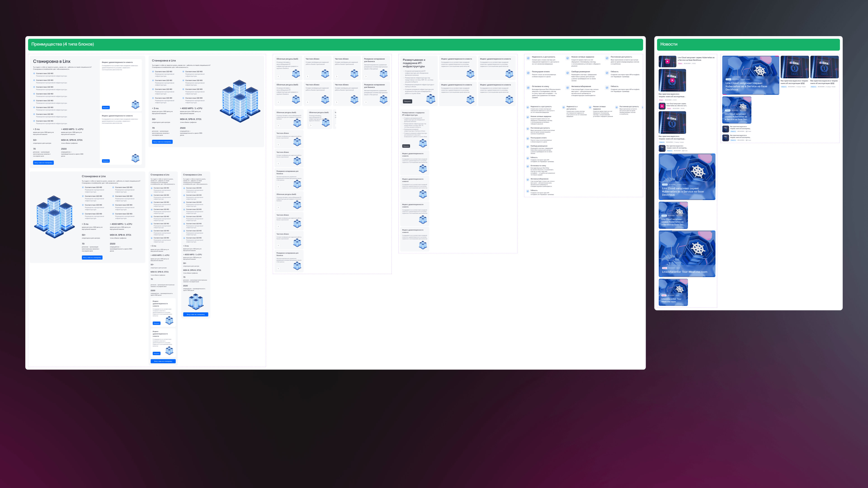The width and height of the screenshot is (868, 488).
Task: Open large Linxdatacenter Tour: Meet-me room news card
Action: click(x=687, y=253)
